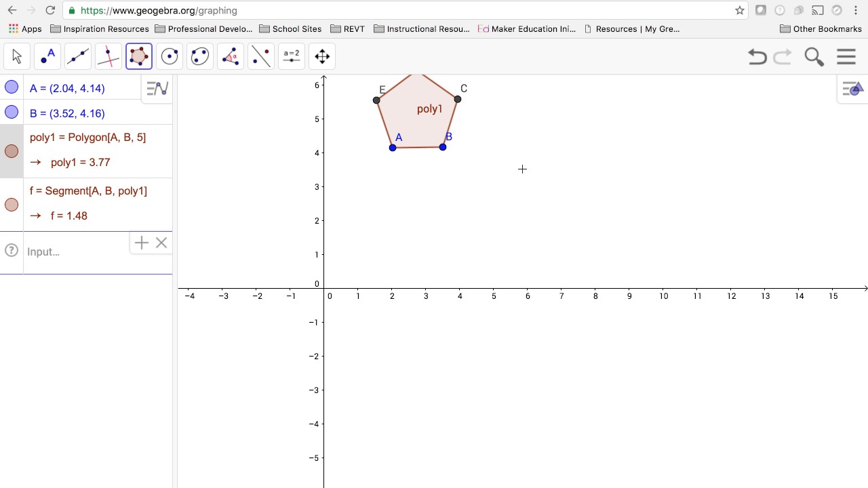
Task: Select the Reflect about Line tool
Action: (x=261, y=56)
